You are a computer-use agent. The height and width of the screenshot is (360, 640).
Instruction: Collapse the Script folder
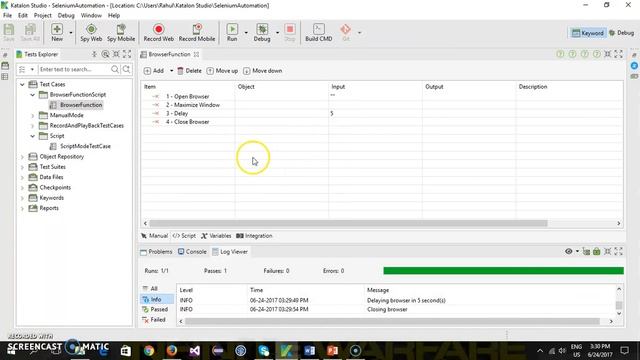point(33,136)
